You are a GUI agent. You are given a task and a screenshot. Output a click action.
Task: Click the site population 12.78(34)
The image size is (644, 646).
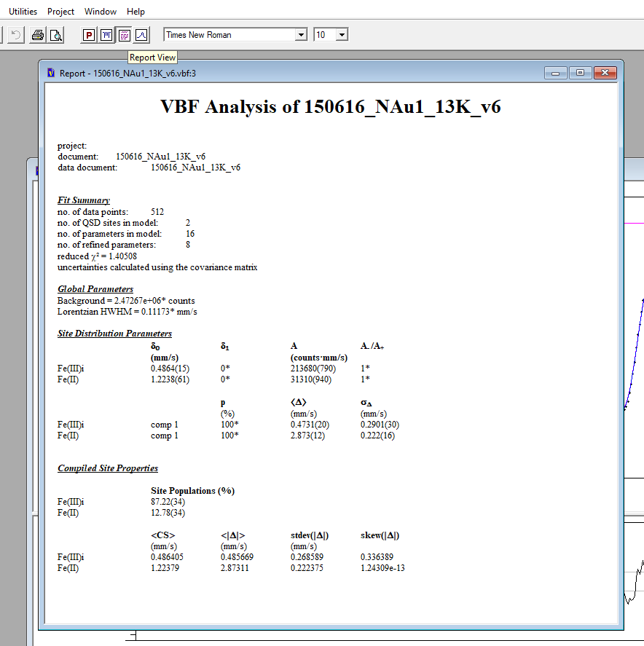(168, 513)
